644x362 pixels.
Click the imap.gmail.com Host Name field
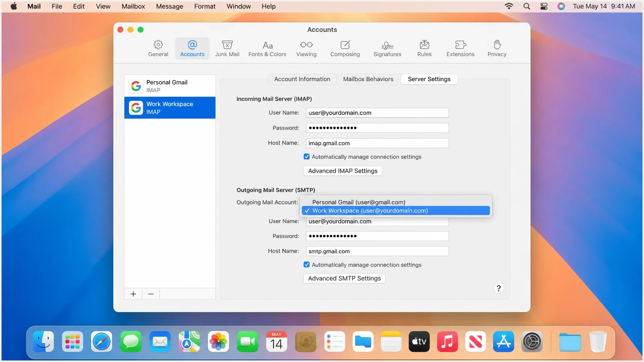(377, 143)
